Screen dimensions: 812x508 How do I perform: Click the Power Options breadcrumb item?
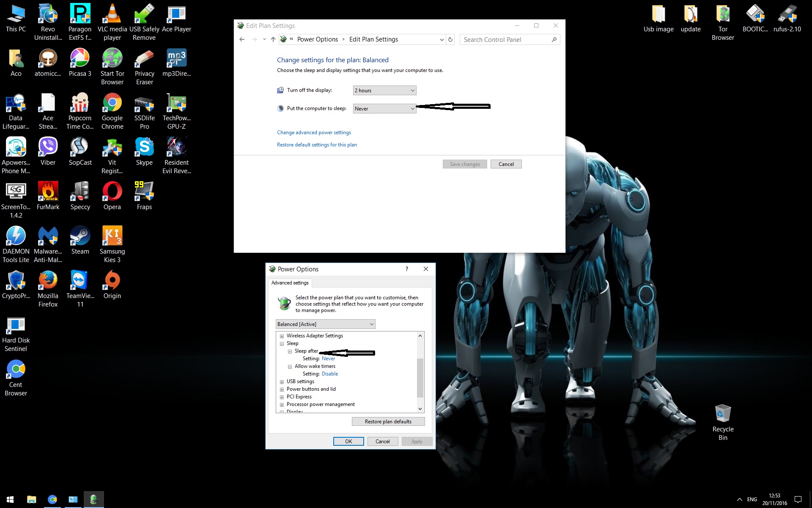[x=317, y=39]
